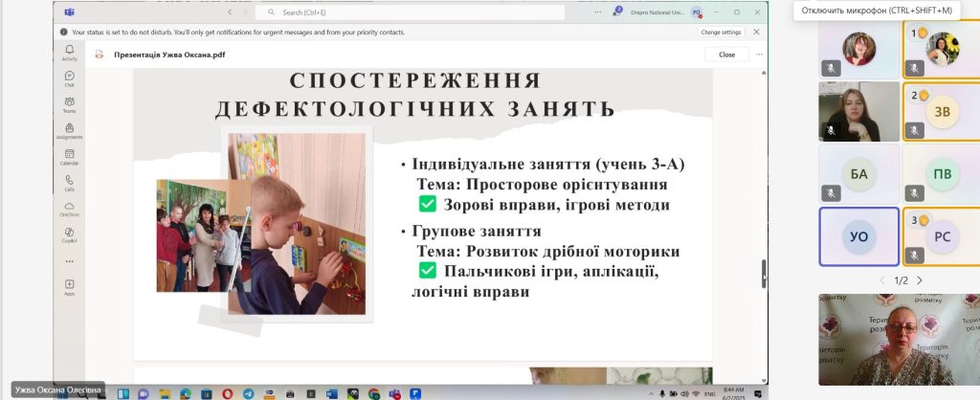
Task: Open OneDrive in the Teams sidebar
Action: tap(69, 210)
